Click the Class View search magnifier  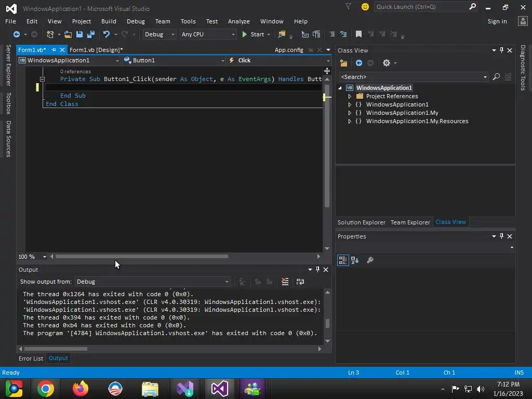pyautogui.click(x=496, y=77)
